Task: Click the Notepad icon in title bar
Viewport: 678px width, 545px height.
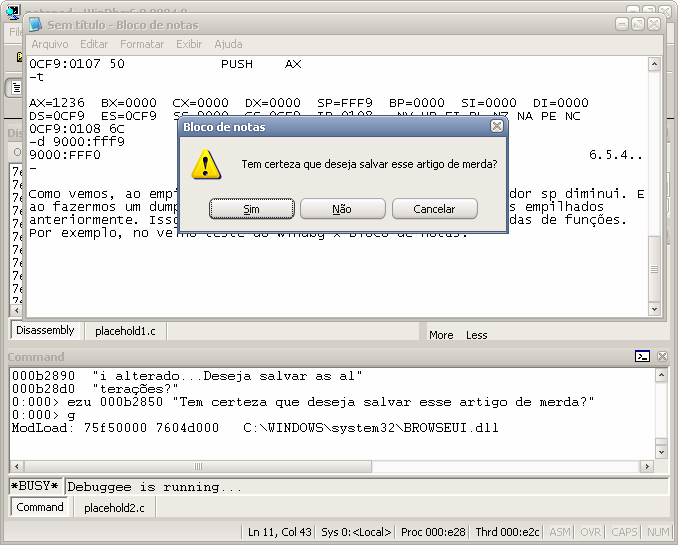Action: (35, 24)
